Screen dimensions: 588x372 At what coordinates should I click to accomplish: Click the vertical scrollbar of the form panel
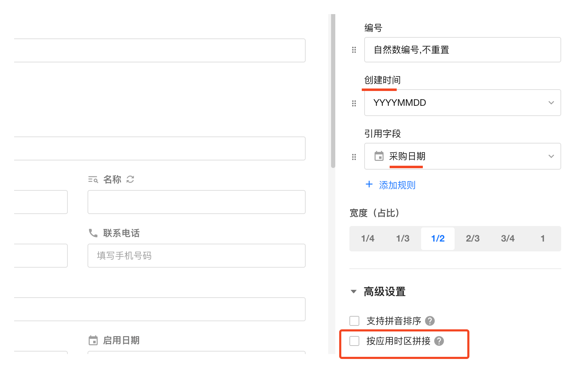333,92
